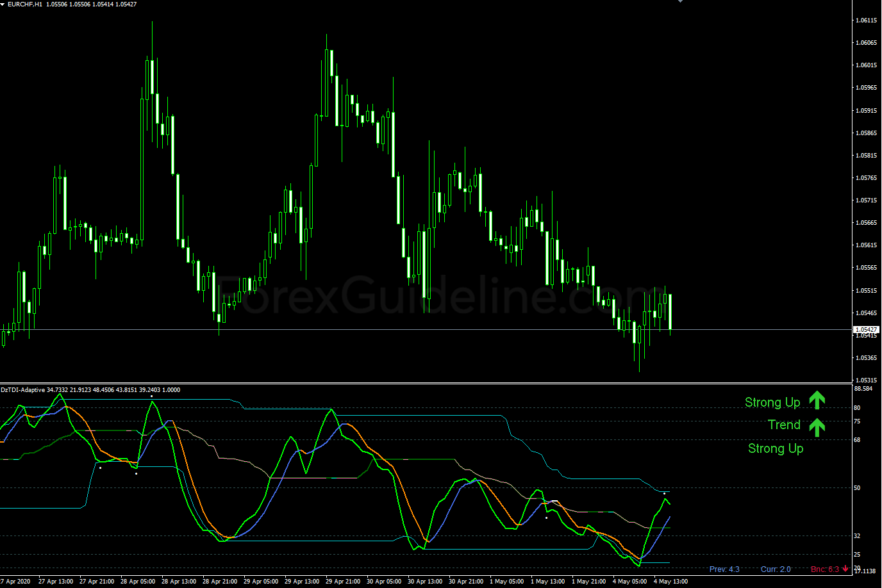Click the 1.05765 price scale label
Screen dimensions: 882x588
867,178
